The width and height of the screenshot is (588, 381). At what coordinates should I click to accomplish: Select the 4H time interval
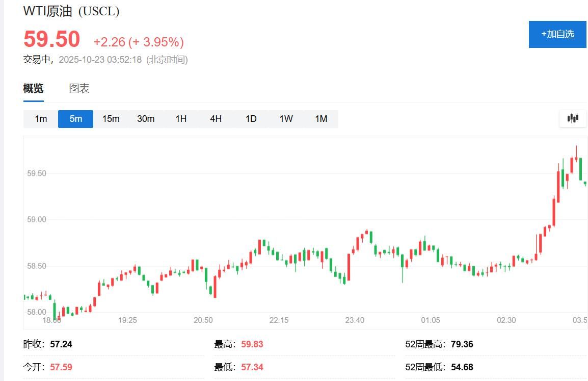coord(216,118)
